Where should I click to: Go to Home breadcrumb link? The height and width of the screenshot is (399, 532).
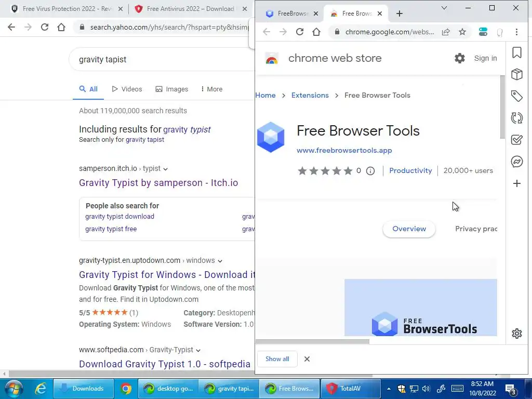[x=265, y=96]
